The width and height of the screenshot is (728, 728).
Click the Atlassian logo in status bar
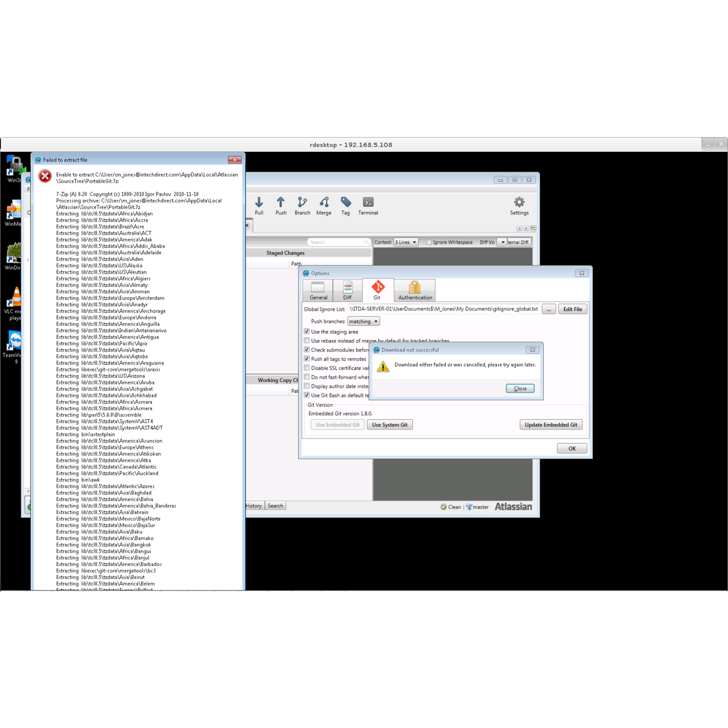coord(513,506)
